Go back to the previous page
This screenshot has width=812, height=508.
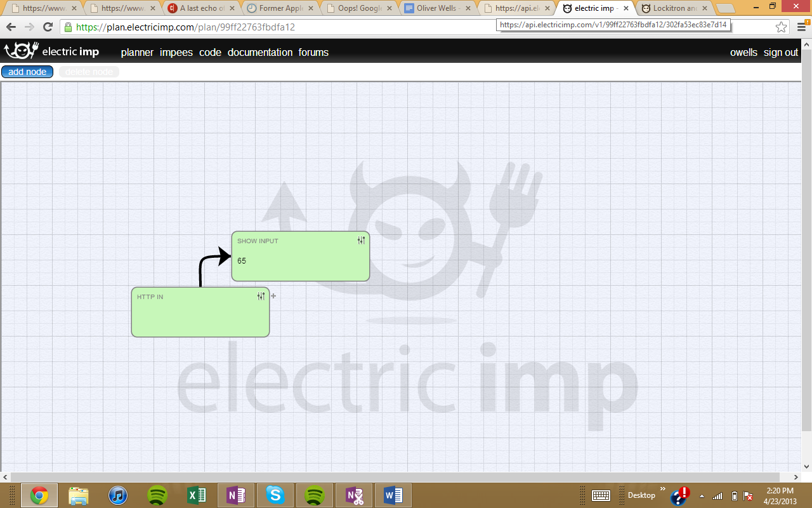click(x=11, y=27)
